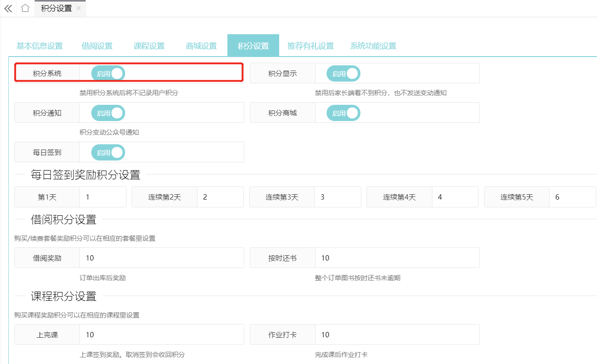
Task: Click the hint 整个订单图书按时还书未逾期
Action: (358, 278)
